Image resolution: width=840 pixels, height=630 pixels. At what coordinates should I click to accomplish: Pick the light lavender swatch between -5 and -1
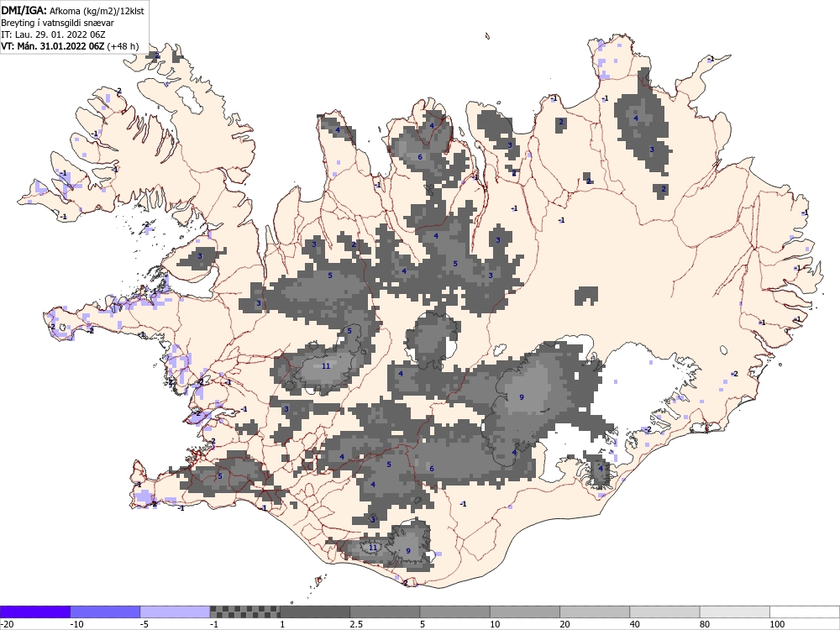pyautogui.click(x=175, y=612)
